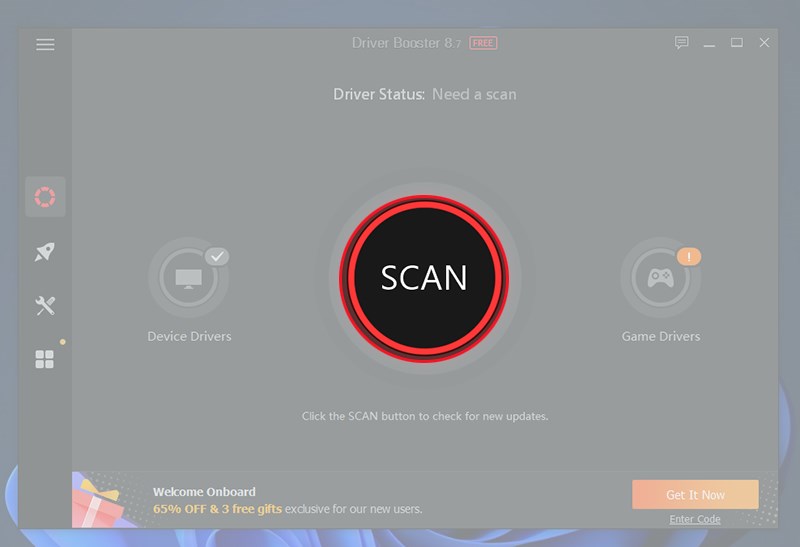Click the Game Drivers label
The height and width of the screenshot is (547, 800).
pyautogui.click(x=661, y=336)
